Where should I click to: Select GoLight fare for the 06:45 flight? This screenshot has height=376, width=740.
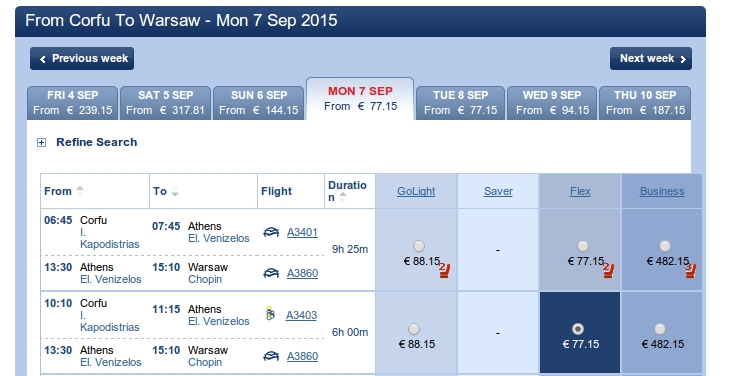pos(419,246)
